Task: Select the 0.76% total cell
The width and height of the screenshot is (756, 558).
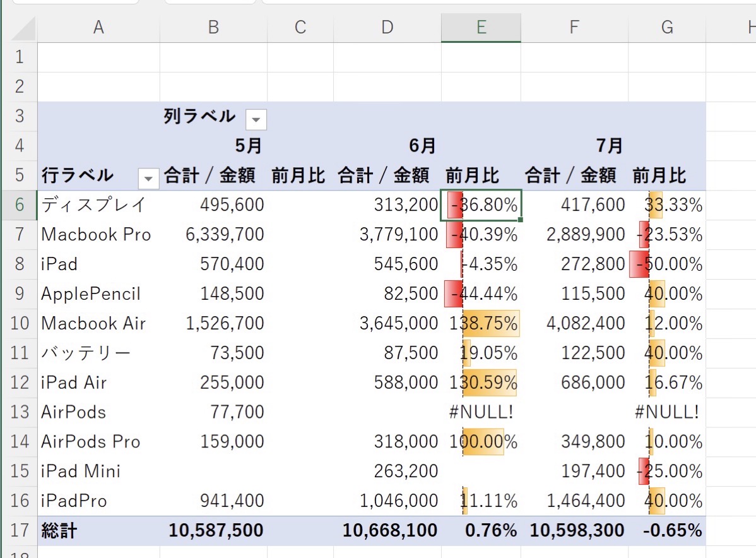Action: click(x=481, y=530)
